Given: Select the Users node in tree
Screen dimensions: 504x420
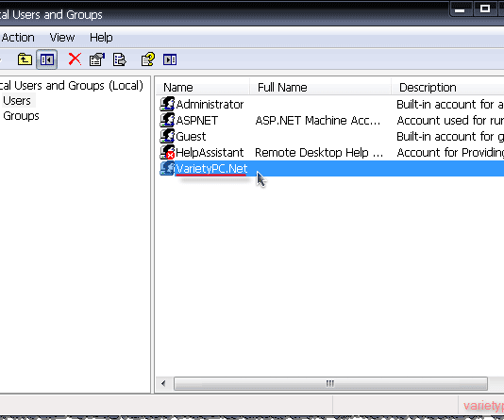Looking at the screenshot, I should click(x=17, y=101).
